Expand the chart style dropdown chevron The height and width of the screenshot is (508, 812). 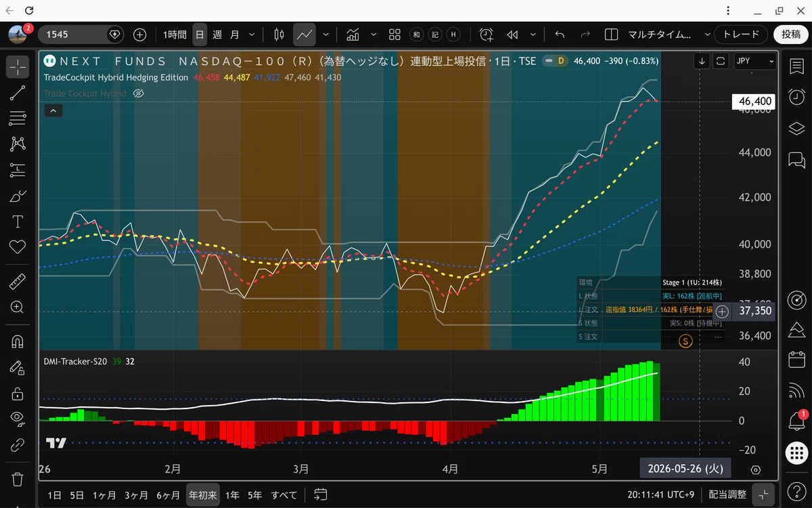pos(325,35)
